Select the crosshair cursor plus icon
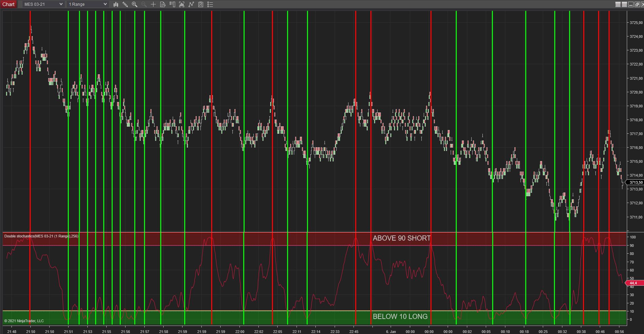 [153, 4]
